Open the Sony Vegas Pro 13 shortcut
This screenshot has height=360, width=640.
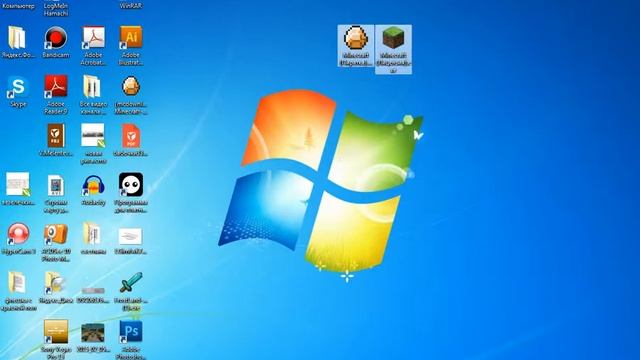point(56,332)
